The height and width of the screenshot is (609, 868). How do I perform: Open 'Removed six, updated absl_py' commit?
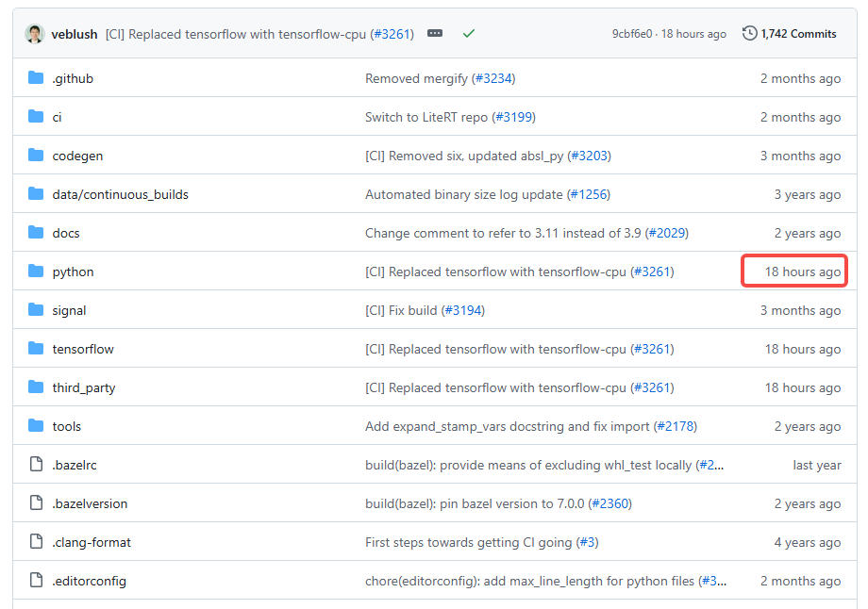coord(464,156)
